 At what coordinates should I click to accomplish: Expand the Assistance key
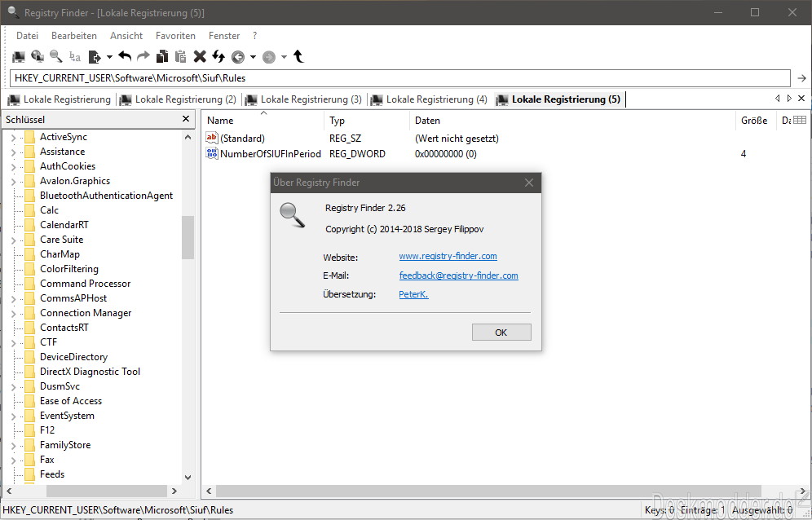coord(14,152)
